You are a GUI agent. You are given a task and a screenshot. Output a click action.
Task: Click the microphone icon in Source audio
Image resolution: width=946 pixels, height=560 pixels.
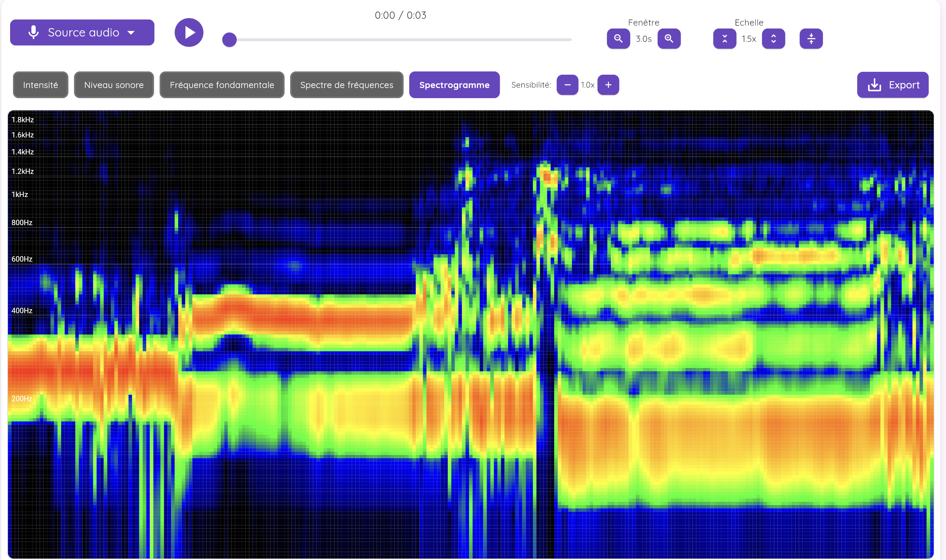click(x=34, y=32)
